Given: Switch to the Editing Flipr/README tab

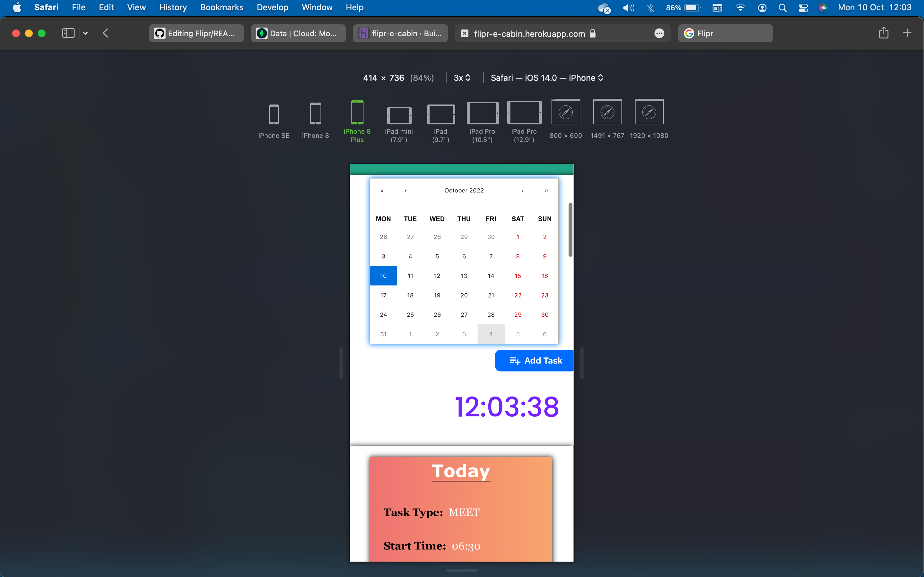Looking at the screenshot, I should (196, 34).
